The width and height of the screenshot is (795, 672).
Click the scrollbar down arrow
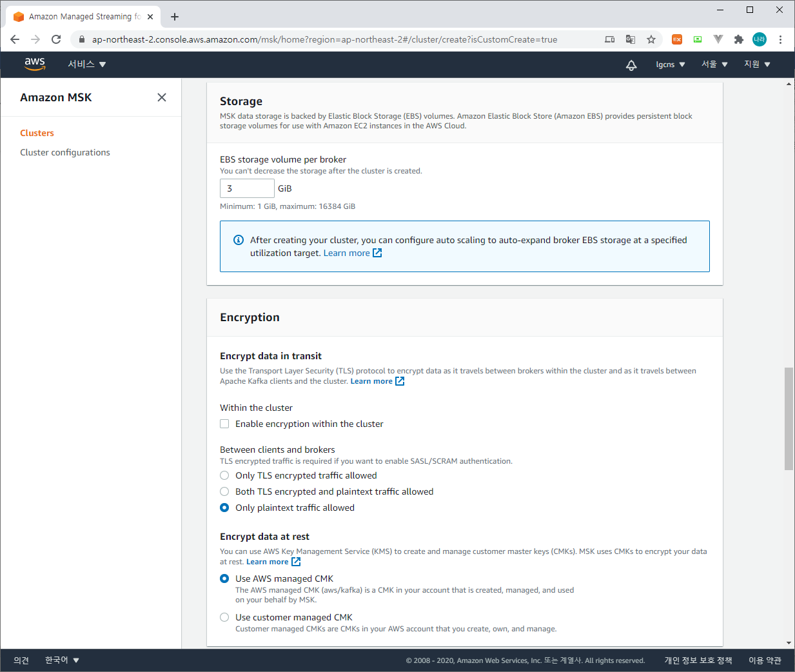click(x=789, y=643)
